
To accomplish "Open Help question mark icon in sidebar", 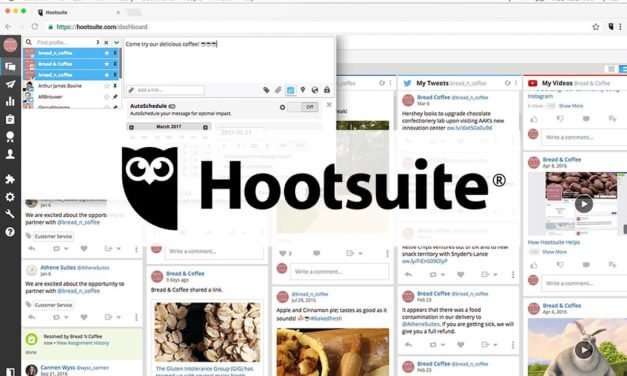I will [x=10, y=232].
